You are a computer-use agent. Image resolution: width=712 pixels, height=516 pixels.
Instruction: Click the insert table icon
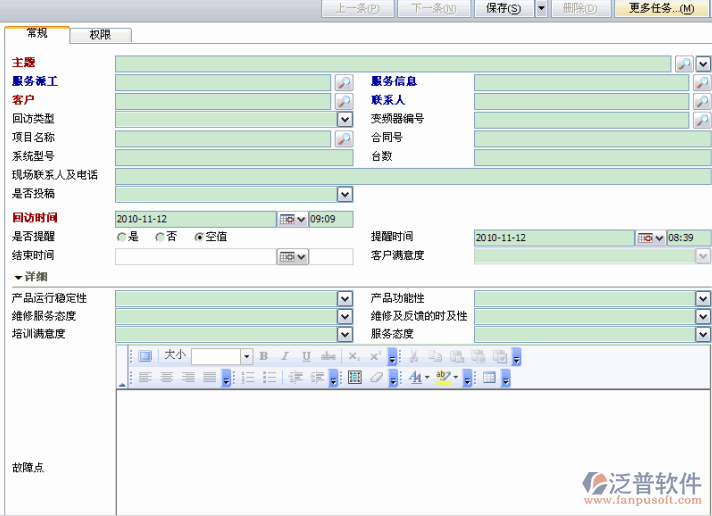pos(354,378)
